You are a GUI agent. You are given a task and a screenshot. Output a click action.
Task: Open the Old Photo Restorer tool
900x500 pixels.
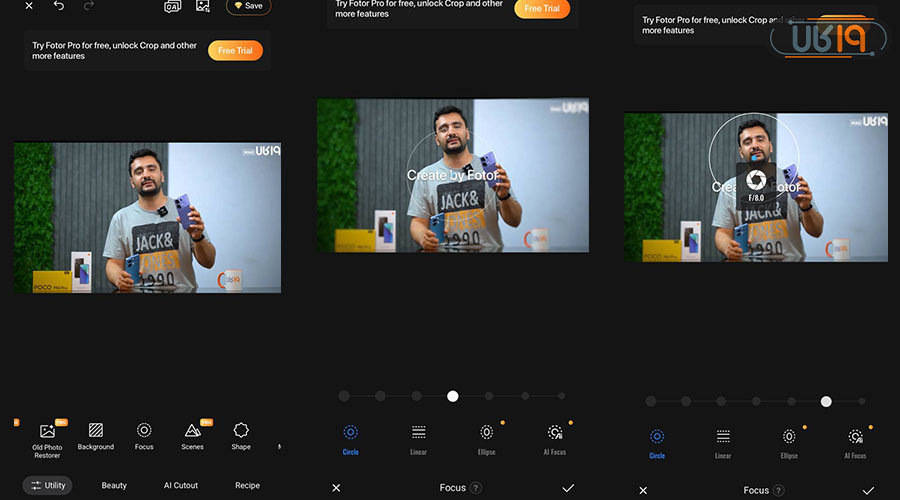pos(47,436)
